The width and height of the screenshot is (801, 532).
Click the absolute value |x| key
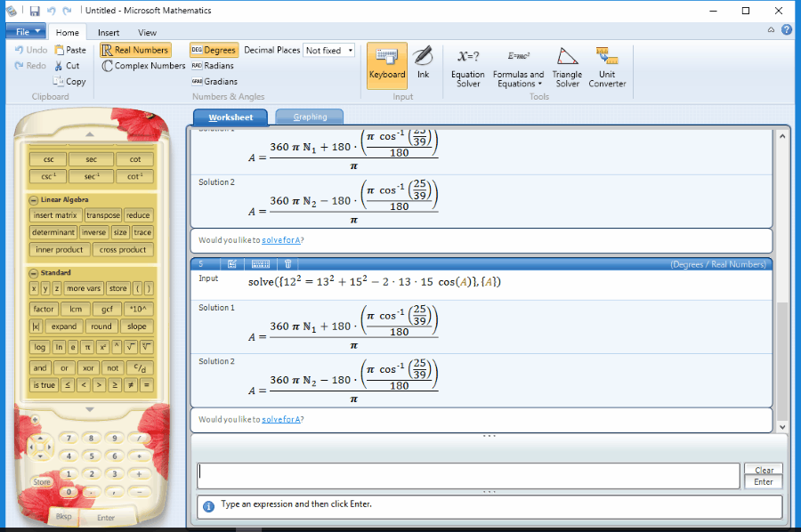pyautogui.click(x=36, y=326)
